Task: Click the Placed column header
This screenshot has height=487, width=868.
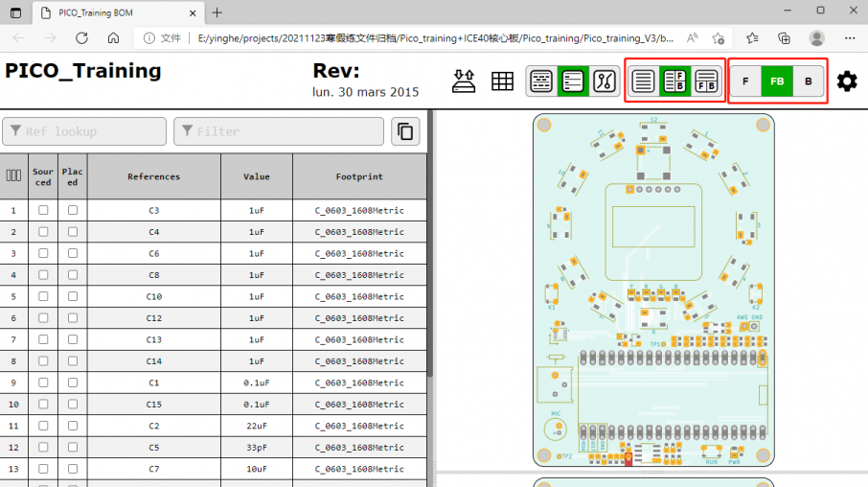Action: point(73,176)
